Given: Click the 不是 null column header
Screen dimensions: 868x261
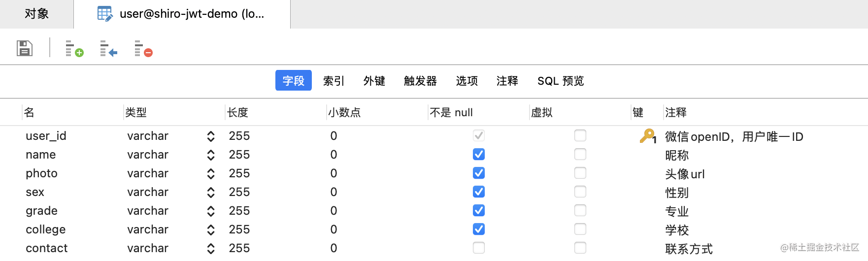Looking at the screenshot, I should point(451,112).
